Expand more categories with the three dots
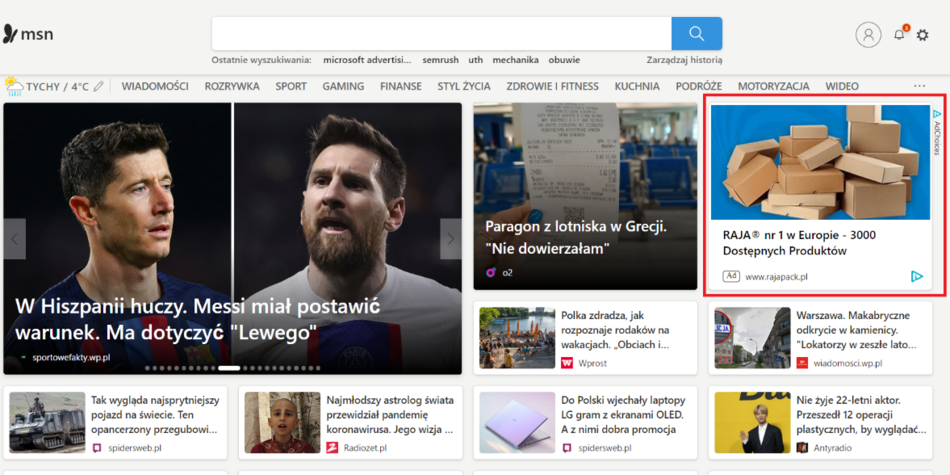950x475 pixels. (x=919, y=86)
